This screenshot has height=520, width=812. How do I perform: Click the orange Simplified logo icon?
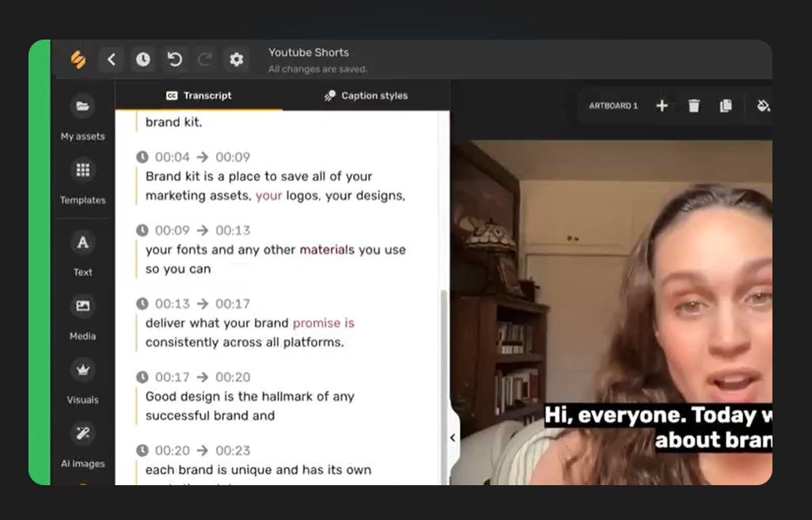[78, 59]
